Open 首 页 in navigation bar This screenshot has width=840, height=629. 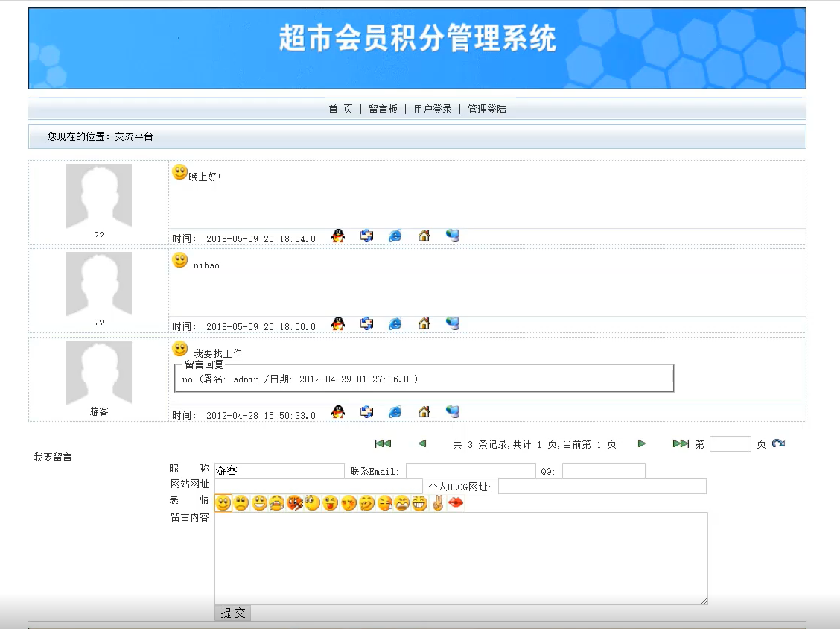coord(341,109)
